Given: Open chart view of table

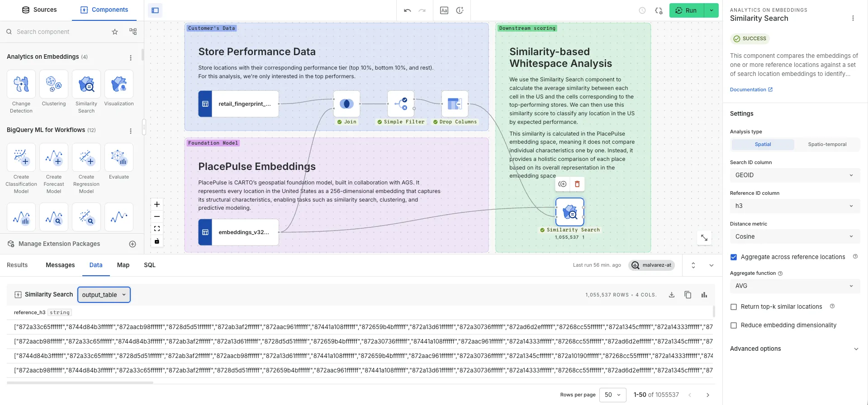Looking at the screenshot, I should (704, 295).
